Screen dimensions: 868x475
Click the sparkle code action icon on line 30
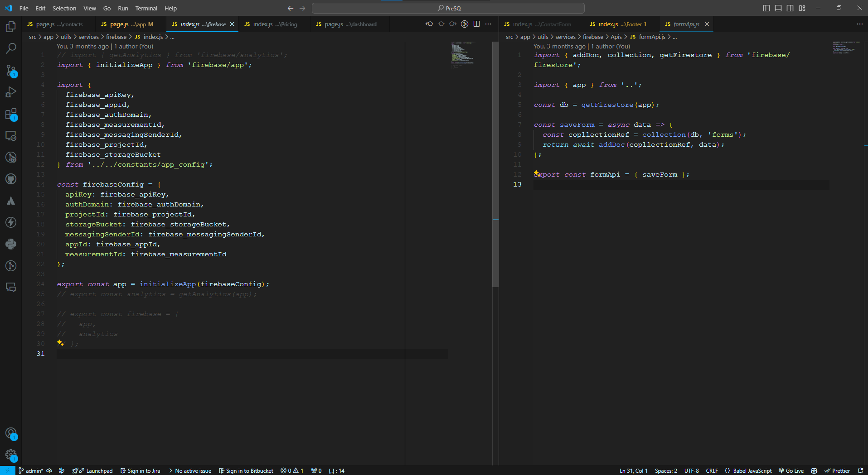[x=60, y=343]
